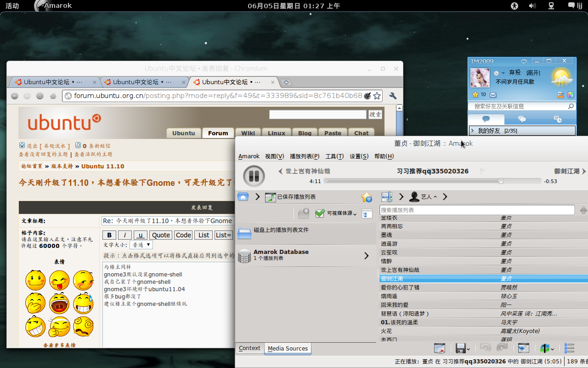The height and width of the screenshot is (368, 588).
Task: Click the Chromium back arrow
Action: point(15,96)
